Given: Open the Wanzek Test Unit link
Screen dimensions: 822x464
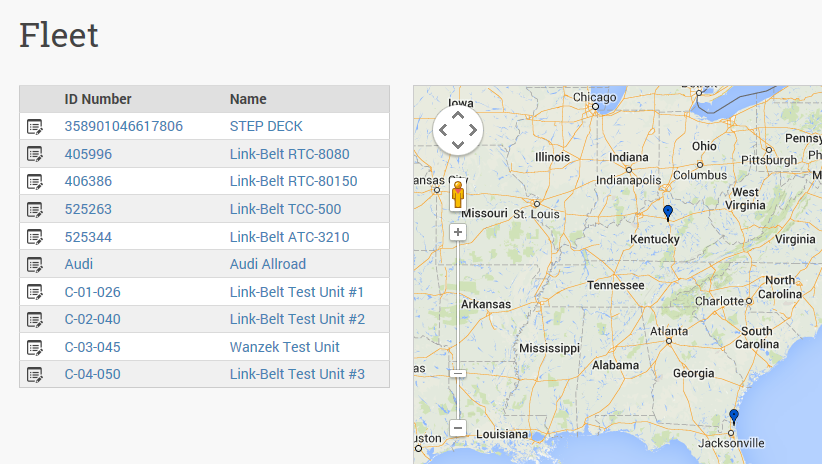Looking at the screenshot, I should coord(285,347).
